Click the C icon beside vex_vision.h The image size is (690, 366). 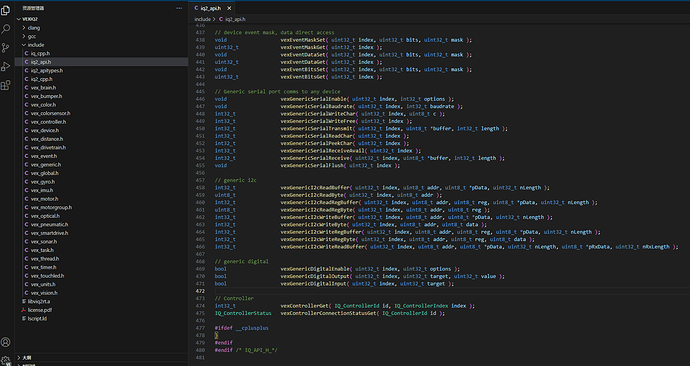(x=26, y=293)
